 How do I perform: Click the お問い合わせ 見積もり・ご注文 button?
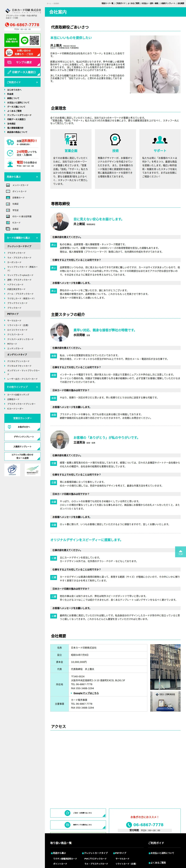click(x=22, y=52)
